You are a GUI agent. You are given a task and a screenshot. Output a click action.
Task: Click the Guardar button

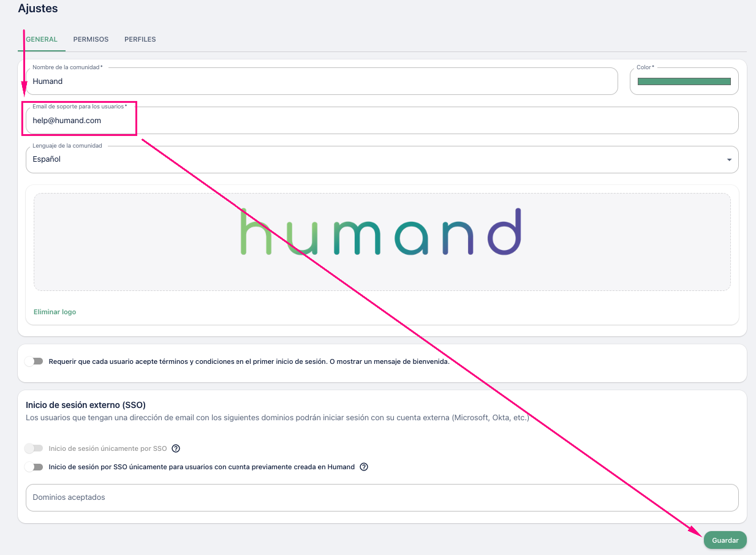[725, 540]
